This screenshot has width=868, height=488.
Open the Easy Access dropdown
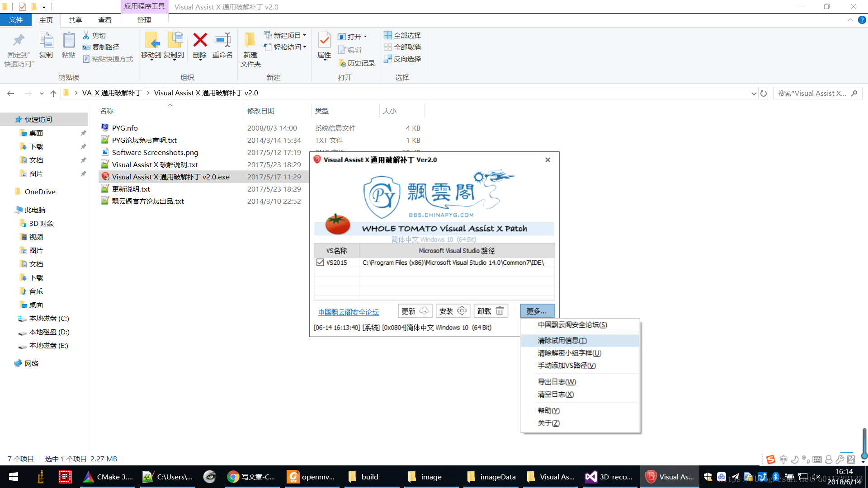click(x=285, y=47)
